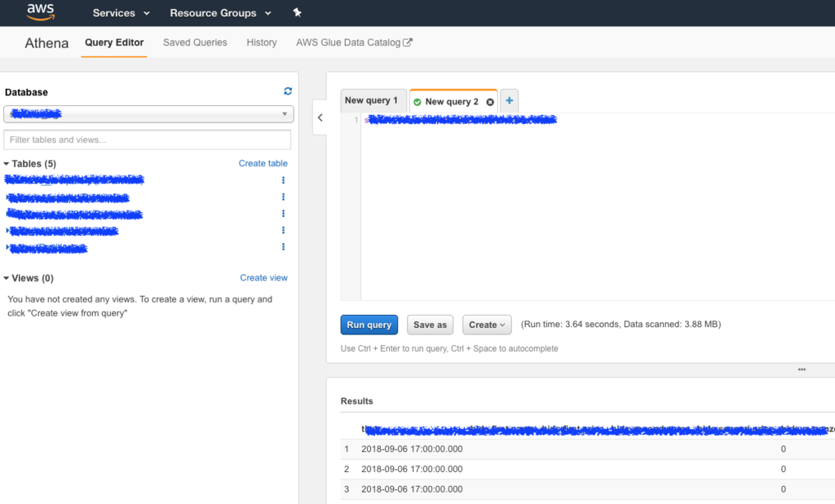The width and height of the screenshot is (835, 504).
Task: Open options menu for third table
Action: tap(283, 214)
